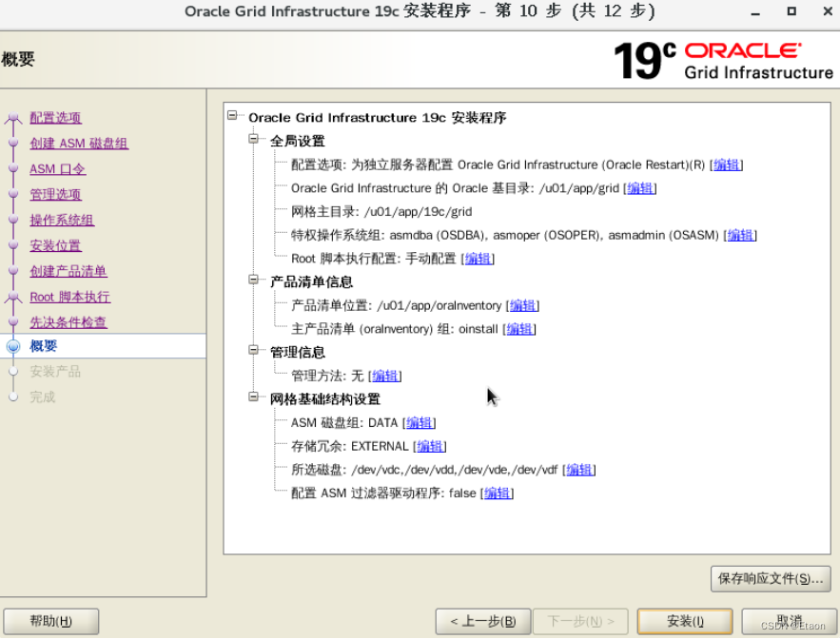Screen dimensions: 840x639
Task: Close the installer window
Action: tap(828, 10)
